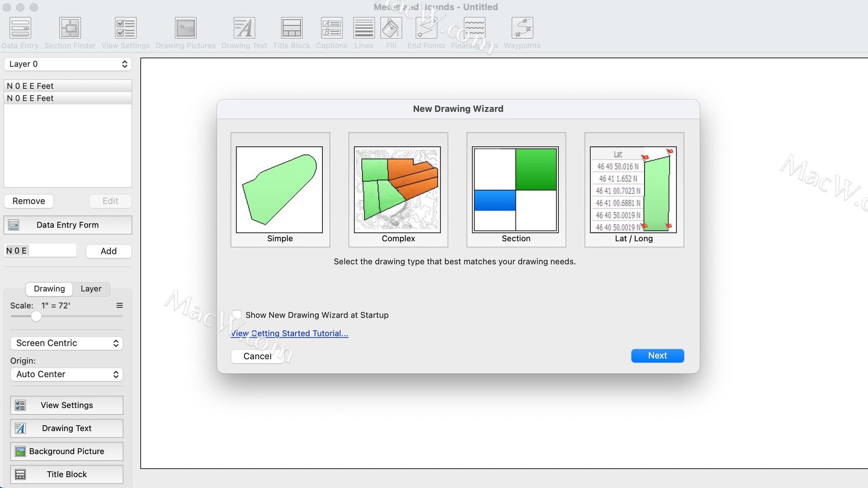Open View Getting Started Tutorial link
Viewport: 868px width, 488px height.
[x=289, y=333]
